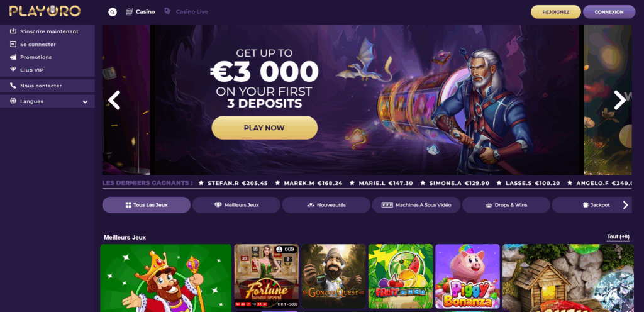644x312 pixels.
Task: Open Club VIP sidebar entry
Action: [x=47, y=70]
